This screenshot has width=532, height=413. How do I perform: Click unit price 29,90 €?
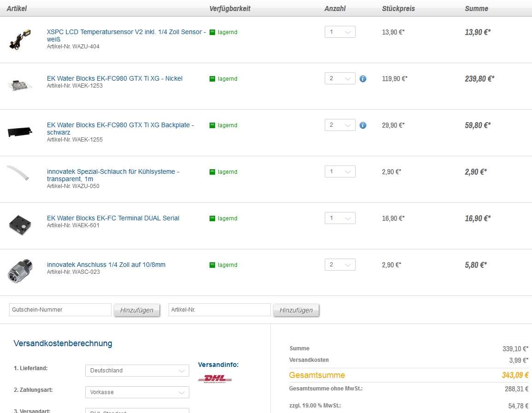point(393,125)
